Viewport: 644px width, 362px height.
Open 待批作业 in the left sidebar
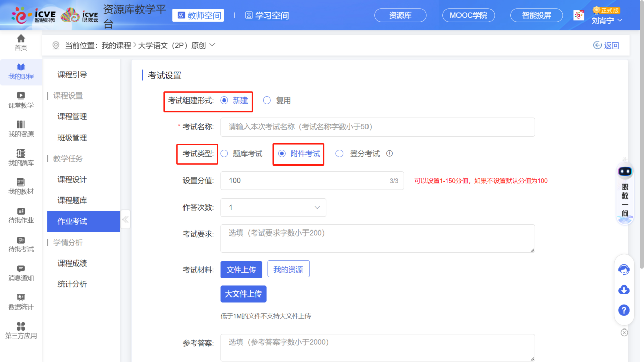pyautogui.click(x=20, y=215)
